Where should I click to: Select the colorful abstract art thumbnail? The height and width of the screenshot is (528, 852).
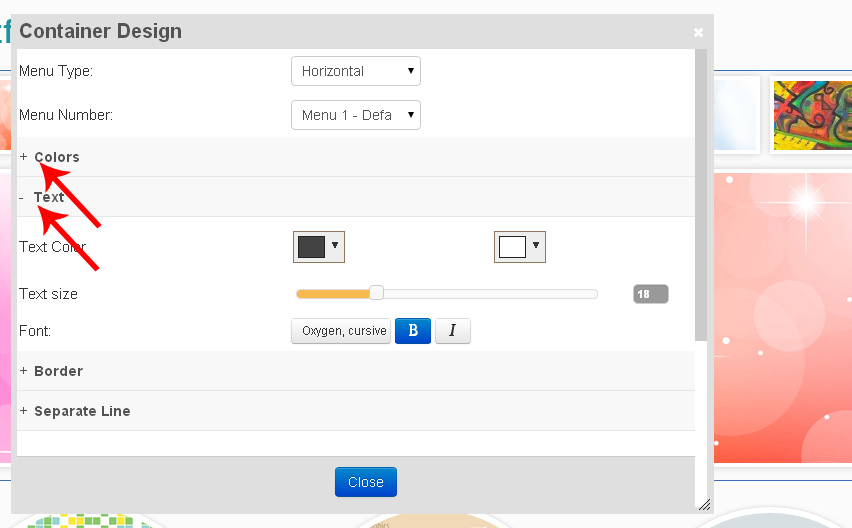[x=812, y=115]
